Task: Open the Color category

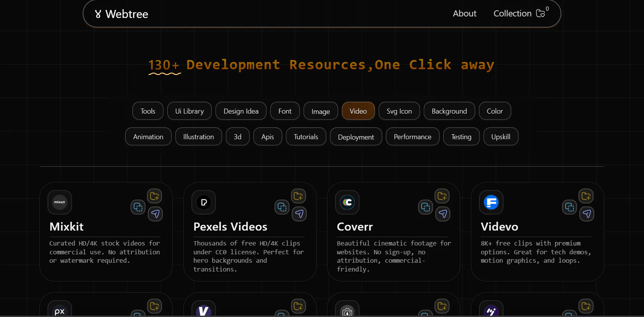Action: point(495,111)
